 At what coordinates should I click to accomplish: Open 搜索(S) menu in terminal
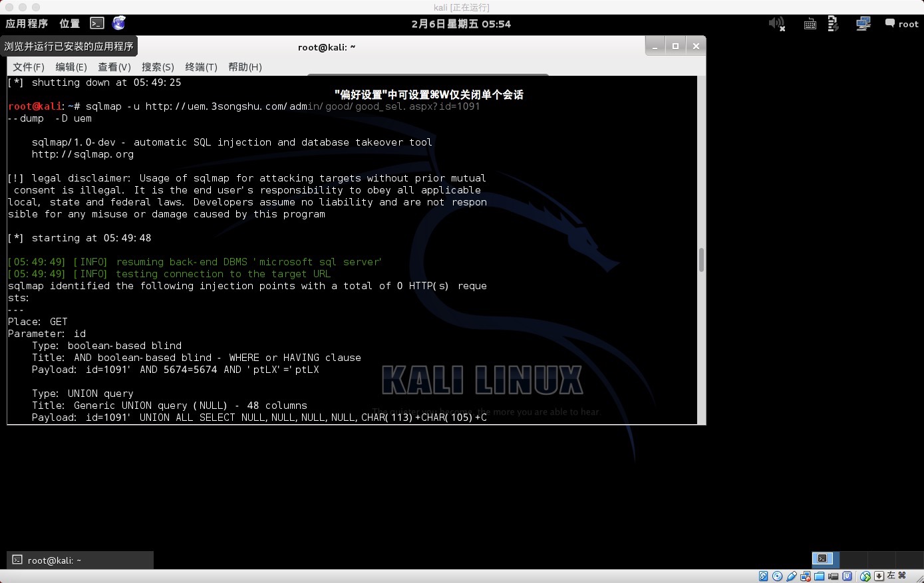pyautogui.click(x=158, y=67)
